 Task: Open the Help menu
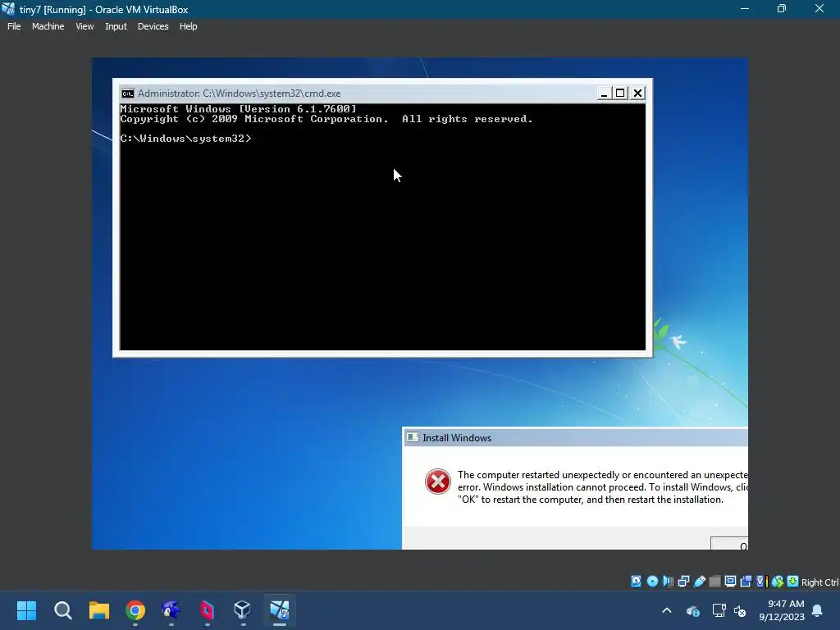coord(188,26)
